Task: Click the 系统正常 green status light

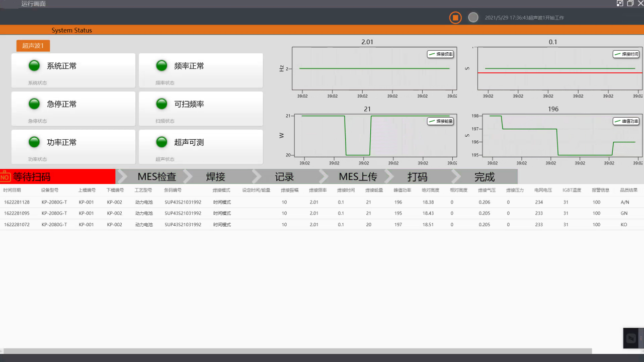Action: pos(34,65)
